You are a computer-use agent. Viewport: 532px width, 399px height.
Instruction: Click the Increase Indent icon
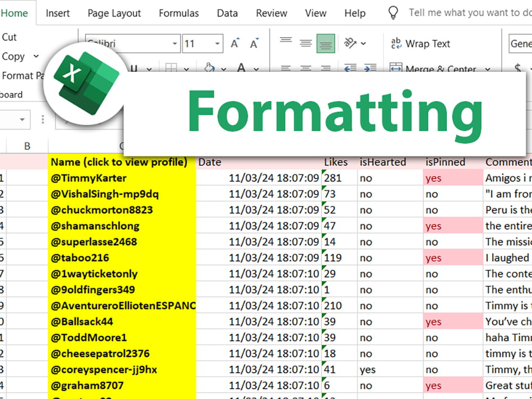click(x=370, y=68)
